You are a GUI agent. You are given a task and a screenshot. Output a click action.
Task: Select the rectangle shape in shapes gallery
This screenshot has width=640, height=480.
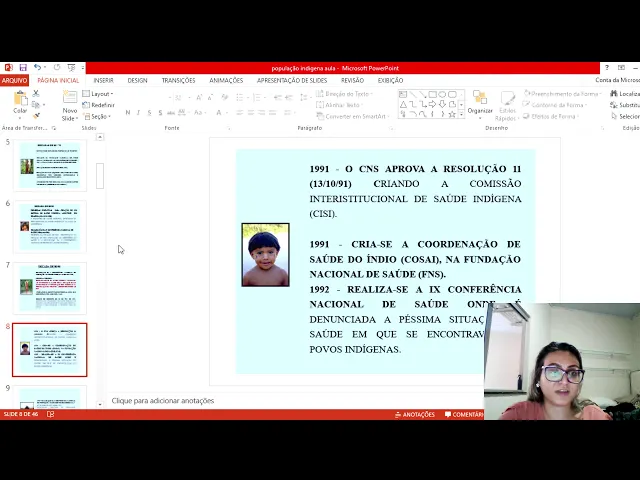tap(433, 94)
